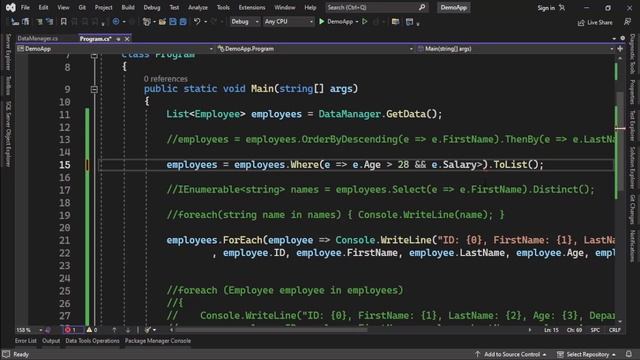Screen dimensions: 640x360
Task: Click the feedback icon near Live Share
Action: [627, 22]
